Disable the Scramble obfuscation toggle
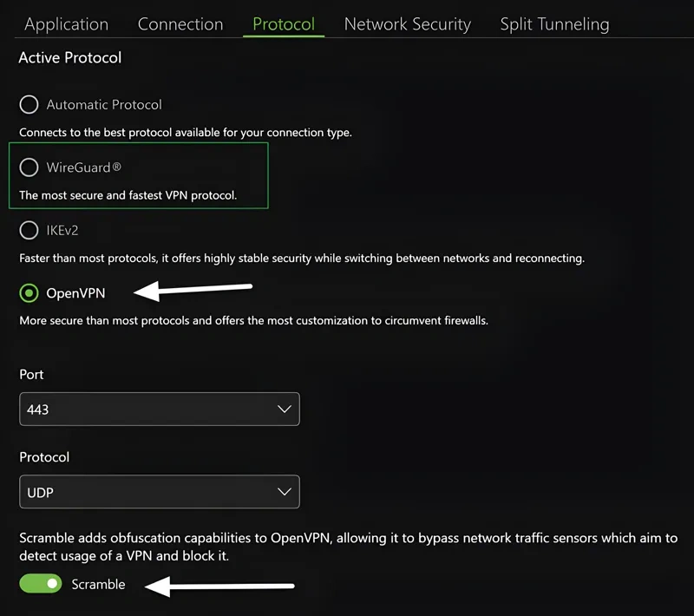Image resolution: width=694 pixels, height=616 pixels. (x=40, y=584)
